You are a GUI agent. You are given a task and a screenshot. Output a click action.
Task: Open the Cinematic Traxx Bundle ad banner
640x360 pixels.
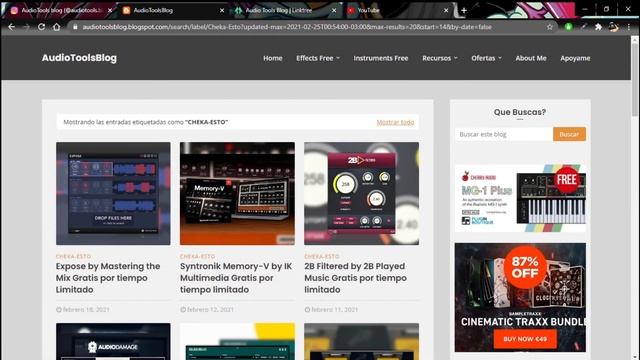coord(520,297)
